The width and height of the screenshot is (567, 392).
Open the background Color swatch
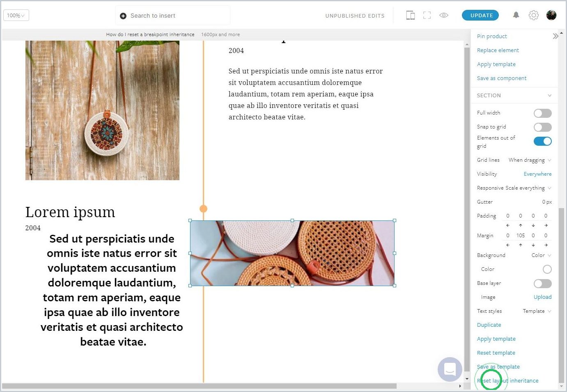click(x=547, y=269)
